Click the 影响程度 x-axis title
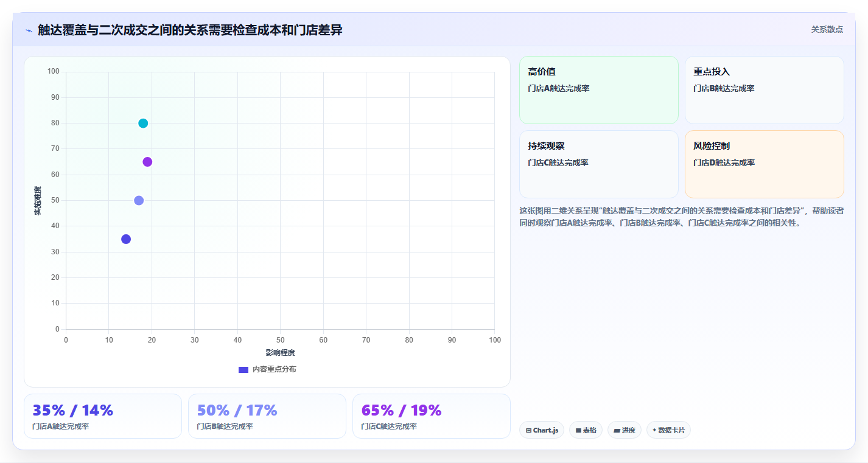The image size is (868, 463). [x=280, y=353]
